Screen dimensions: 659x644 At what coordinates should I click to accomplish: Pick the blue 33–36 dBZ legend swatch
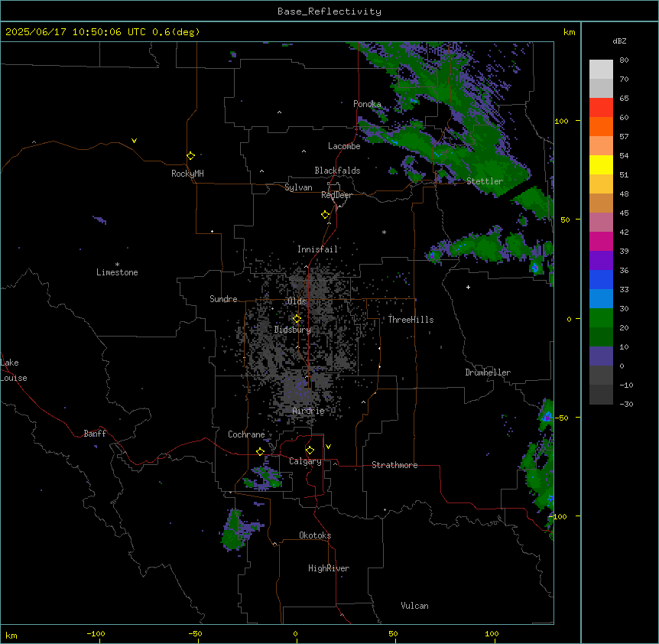click(x=601, y=280)
